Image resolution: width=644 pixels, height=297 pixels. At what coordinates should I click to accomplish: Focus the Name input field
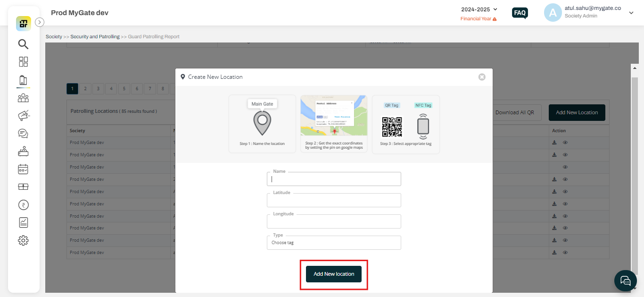pos(334,179)
